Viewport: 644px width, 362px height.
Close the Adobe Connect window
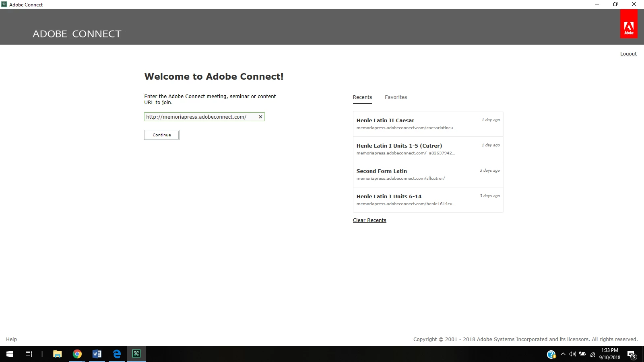(x=634, y=4)
